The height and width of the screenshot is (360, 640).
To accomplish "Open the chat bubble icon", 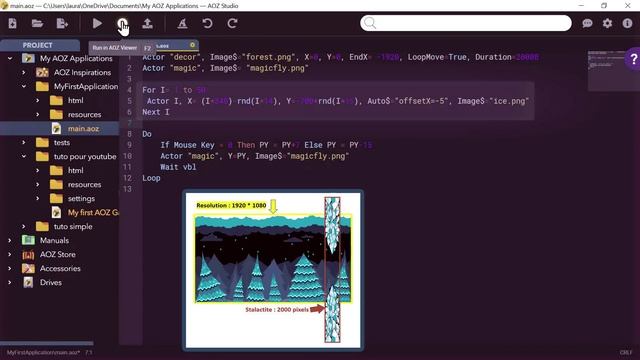I will (x=587, y=23).
